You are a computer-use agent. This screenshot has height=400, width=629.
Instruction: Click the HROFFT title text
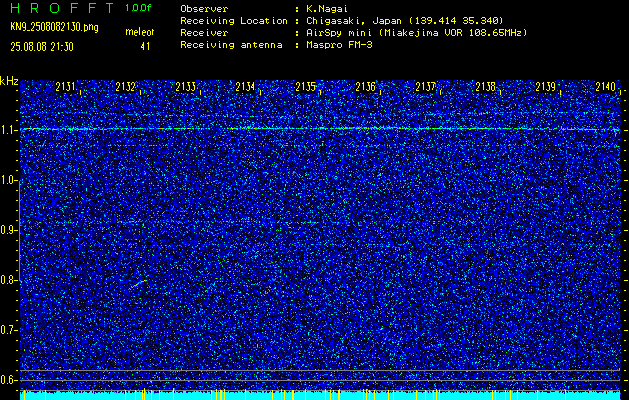62,8
